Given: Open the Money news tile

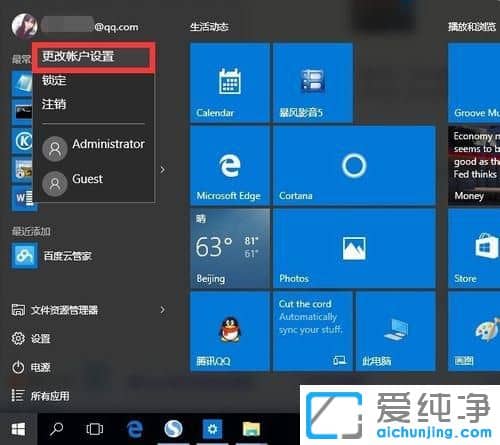Looking at the screenshot, I should pyautogui.click(x=474, y=165).
